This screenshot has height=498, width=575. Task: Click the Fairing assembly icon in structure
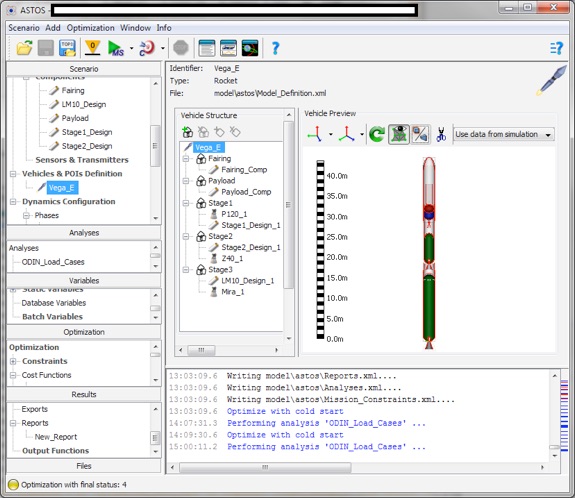click(201, 158)
